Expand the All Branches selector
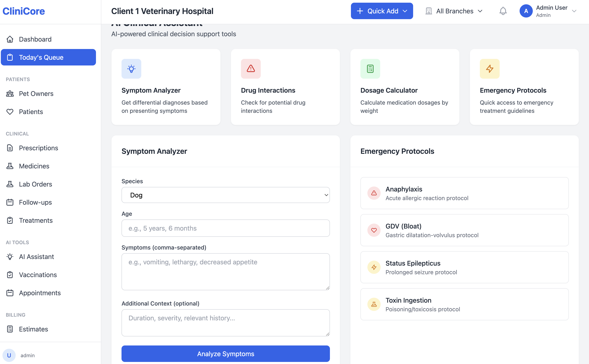Screen dimensions: 589x364 point(454,11)
